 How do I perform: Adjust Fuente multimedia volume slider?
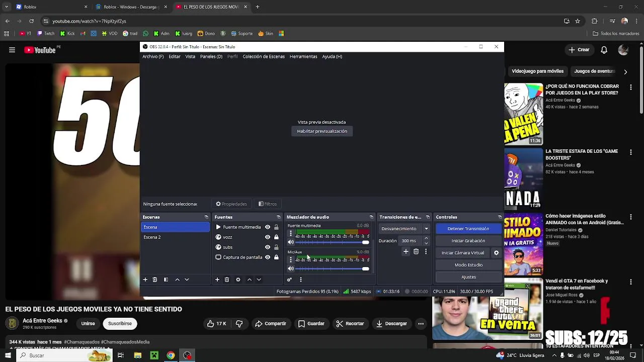coord(333,242)
